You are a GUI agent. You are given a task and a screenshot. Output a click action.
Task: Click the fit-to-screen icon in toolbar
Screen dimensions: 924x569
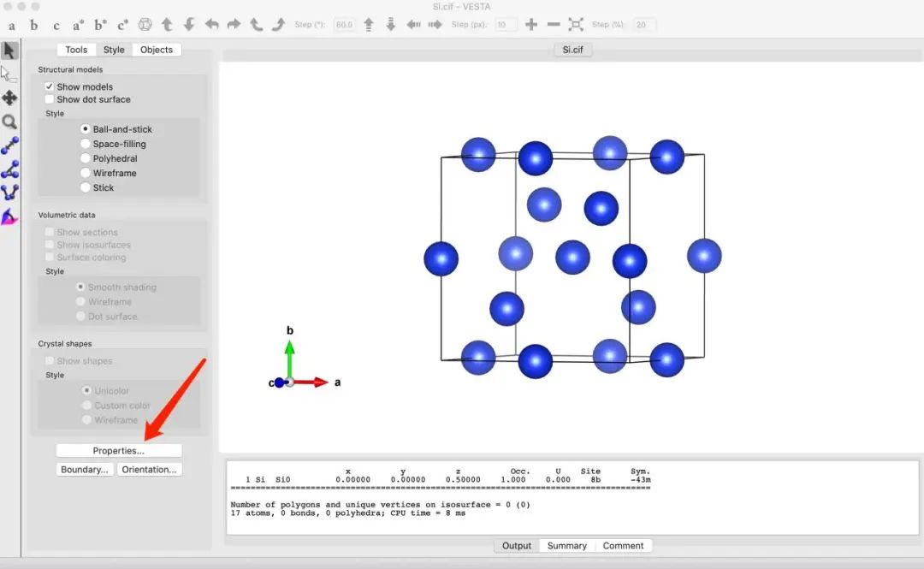[576, 25]
